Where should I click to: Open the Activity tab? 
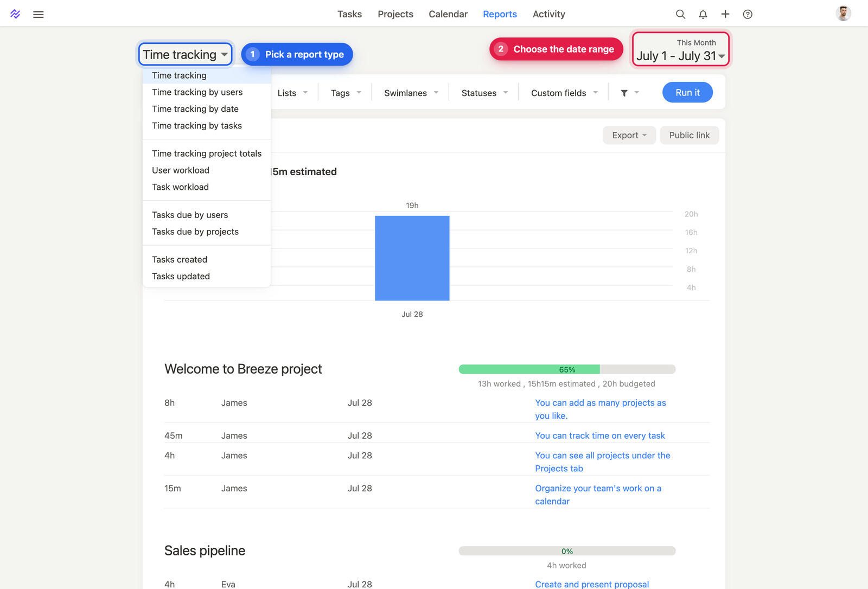(548, 14)
